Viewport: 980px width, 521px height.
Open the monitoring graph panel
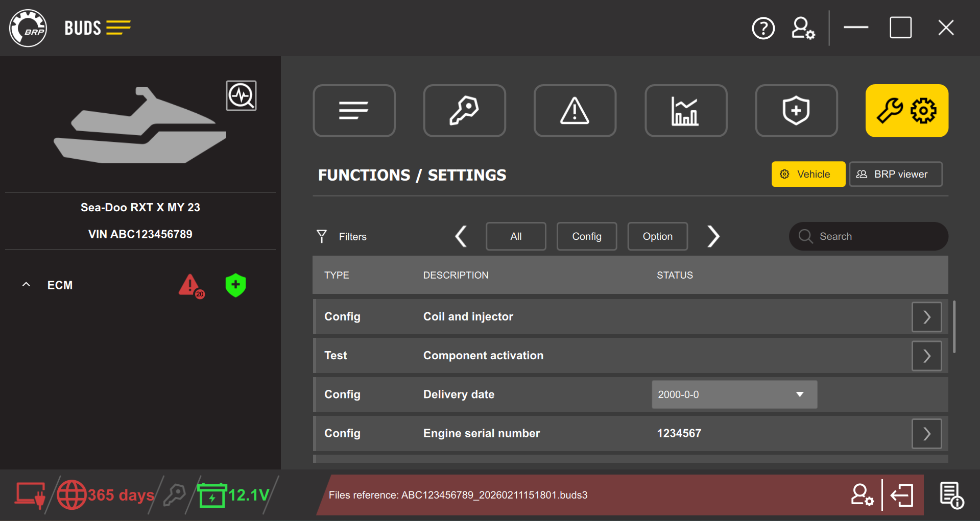[686, 111]
